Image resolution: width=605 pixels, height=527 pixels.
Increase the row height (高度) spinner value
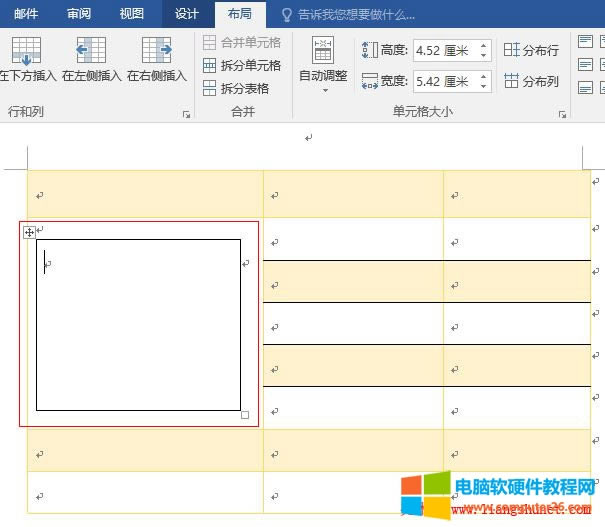(484, 45)
